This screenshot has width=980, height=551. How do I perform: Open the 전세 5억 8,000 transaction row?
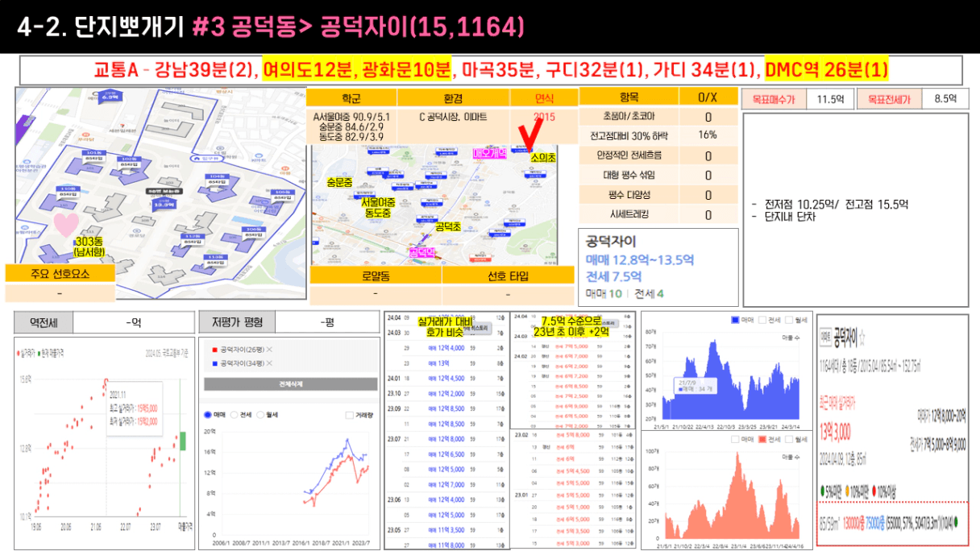[574, 435]
